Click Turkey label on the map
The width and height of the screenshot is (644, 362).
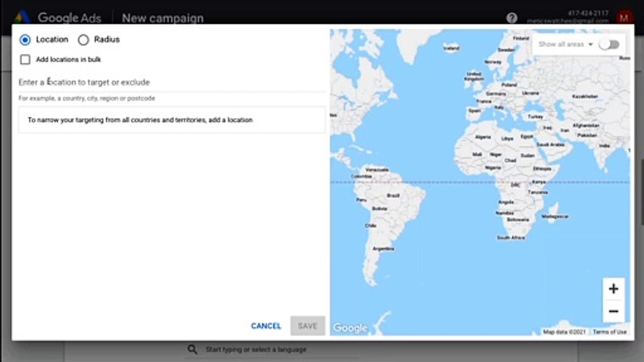coord(535,117)
